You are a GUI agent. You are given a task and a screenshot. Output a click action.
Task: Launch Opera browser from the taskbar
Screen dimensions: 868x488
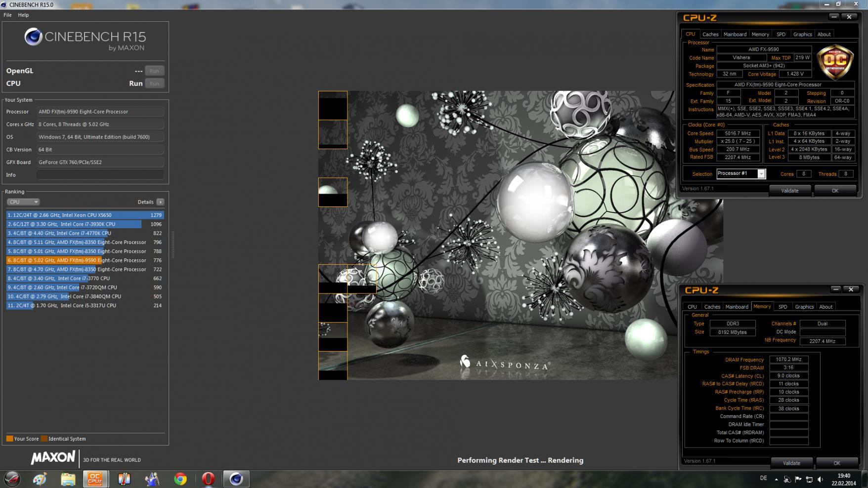(x=208, y=479)
